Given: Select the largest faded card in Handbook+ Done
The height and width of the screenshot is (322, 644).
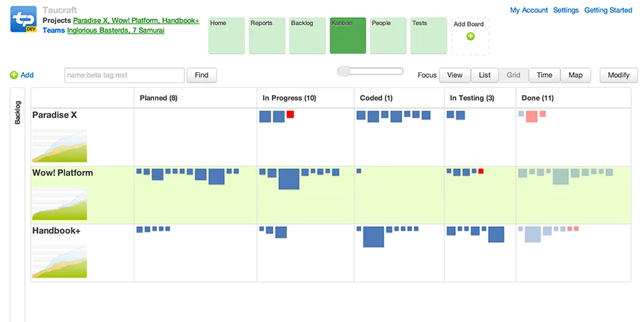Looking at the screenshot, I should point(532,234).
